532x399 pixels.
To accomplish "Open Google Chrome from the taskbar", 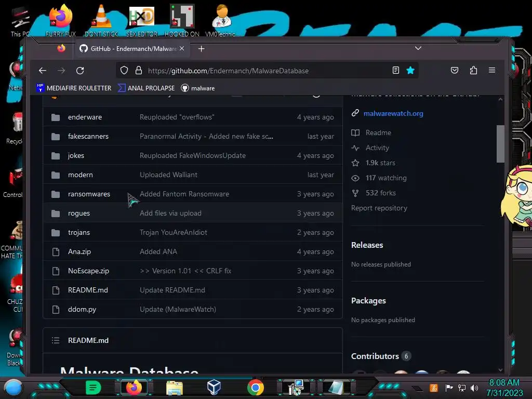I will pos(256,388).
